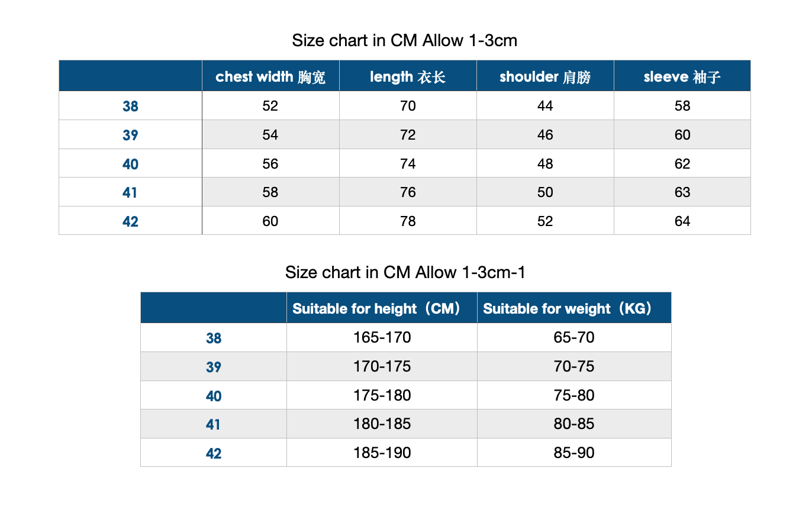This screenshot has height=529, width=812.
Task: Click chest width value 52
Action: pyautogui.click(x=270, y=106)
